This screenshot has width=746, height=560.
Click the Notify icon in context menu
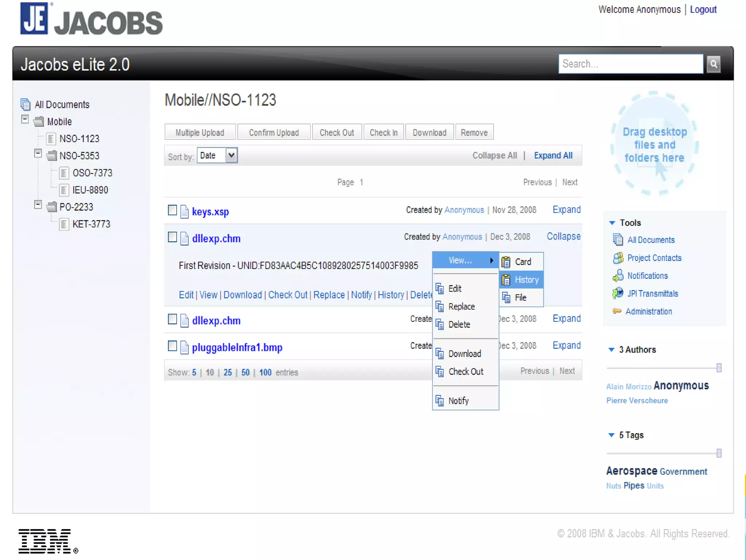tap(440, 400)
